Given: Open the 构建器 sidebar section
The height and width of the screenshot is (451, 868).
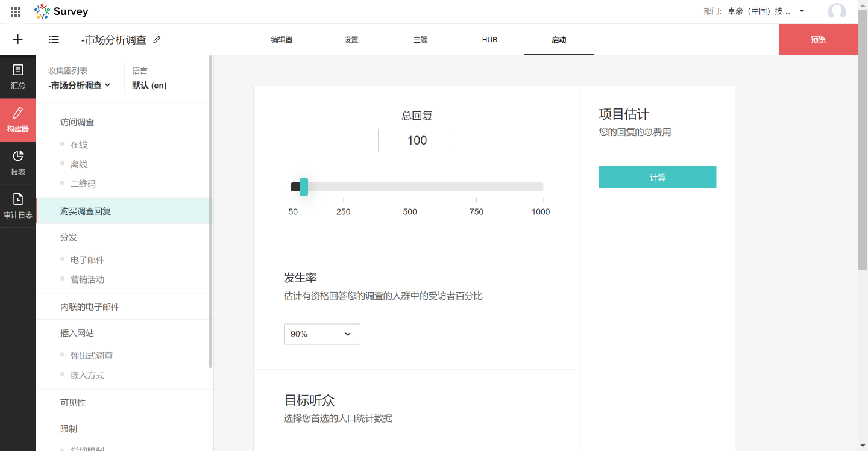Looking at the screenshot, I should [18, 120].
